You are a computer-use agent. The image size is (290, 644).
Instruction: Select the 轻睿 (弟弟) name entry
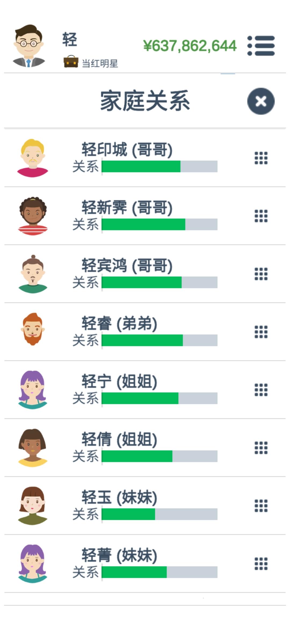point(119,324)
